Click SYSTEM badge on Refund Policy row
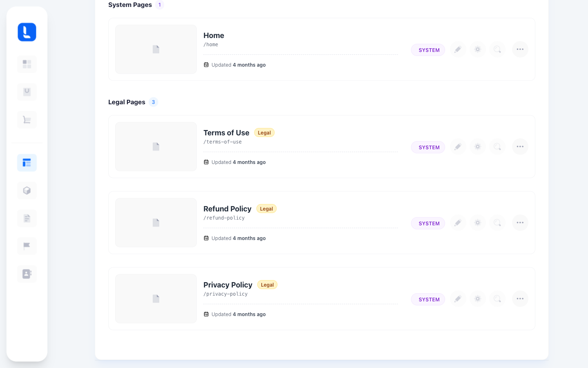The height and width of the screenshot is (368, 588). pyautogui.click(x=428, y=223)
